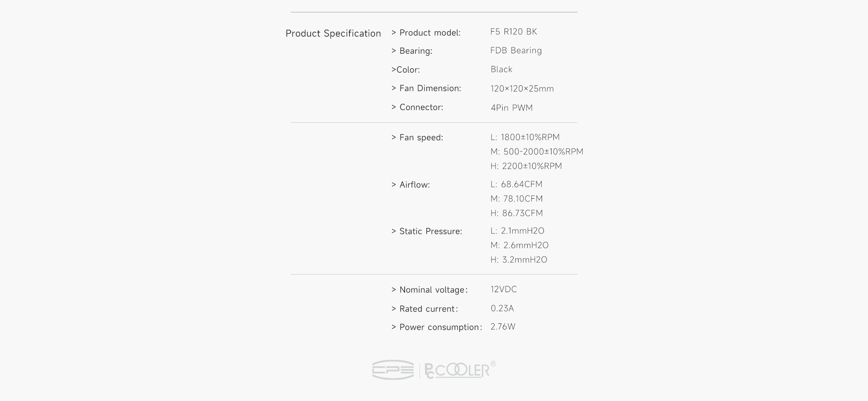Click the Fan speed label
The height and width of the screenshot is (401, 868).
[417, 138]
